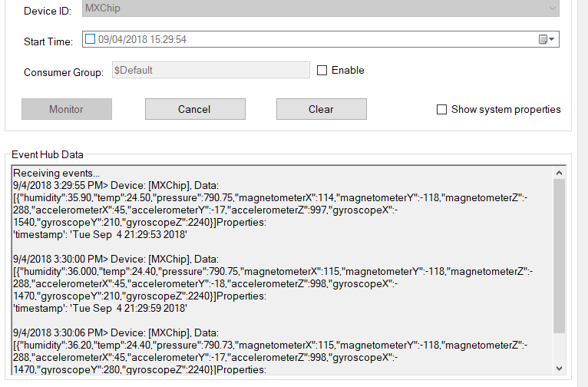This screenshot has height=387, width=588.
Task: Enable the custom Consumer Group checkbox
Action: (x=322, y=70)
